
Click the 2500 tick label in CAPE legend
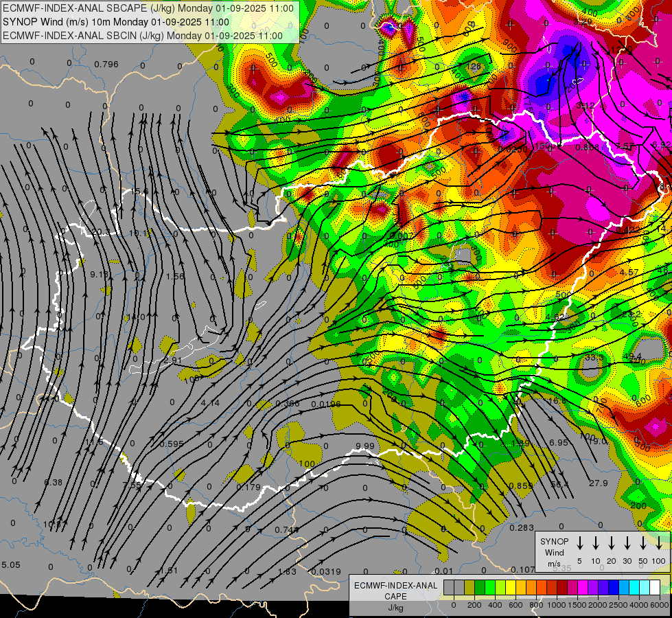click(x=618, y=605)
